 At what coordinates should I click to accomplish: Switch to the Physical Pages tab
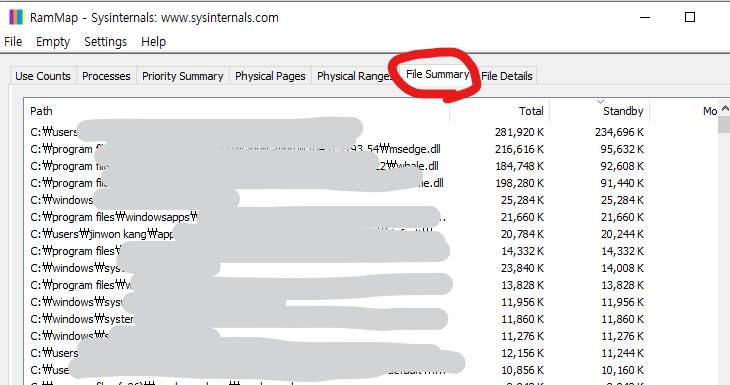point(270,76)
